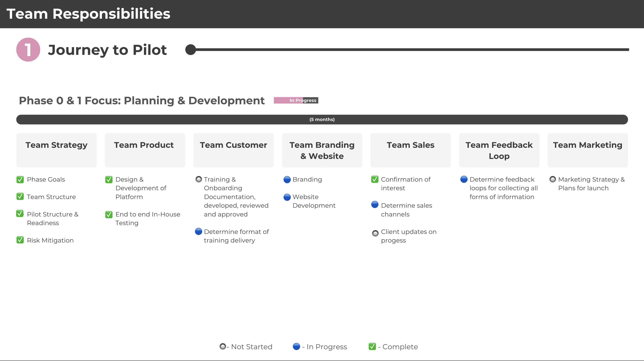
Task: Click checkmark beside End to end In-House Testing
Action: point(109,214)
